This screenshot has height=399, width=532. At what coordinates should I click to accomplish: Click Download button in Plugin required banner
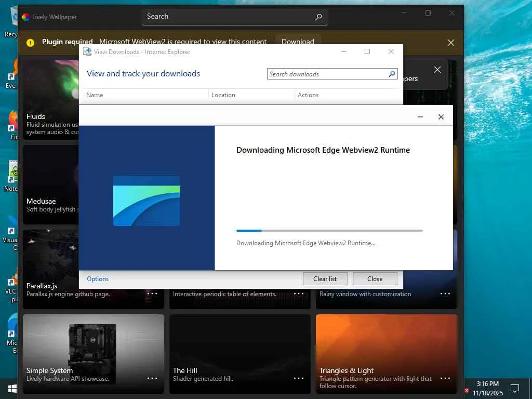[x=298, y=42]
